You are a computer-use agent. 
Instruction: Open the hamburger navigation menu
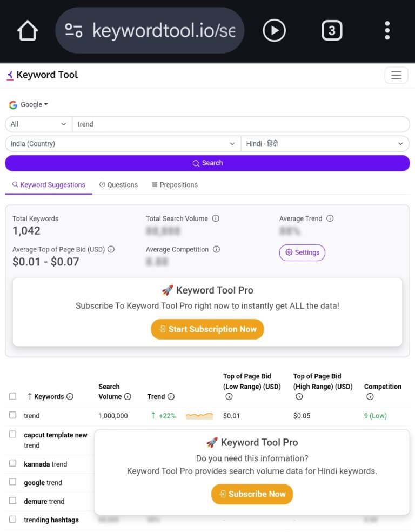pos(396,75)
